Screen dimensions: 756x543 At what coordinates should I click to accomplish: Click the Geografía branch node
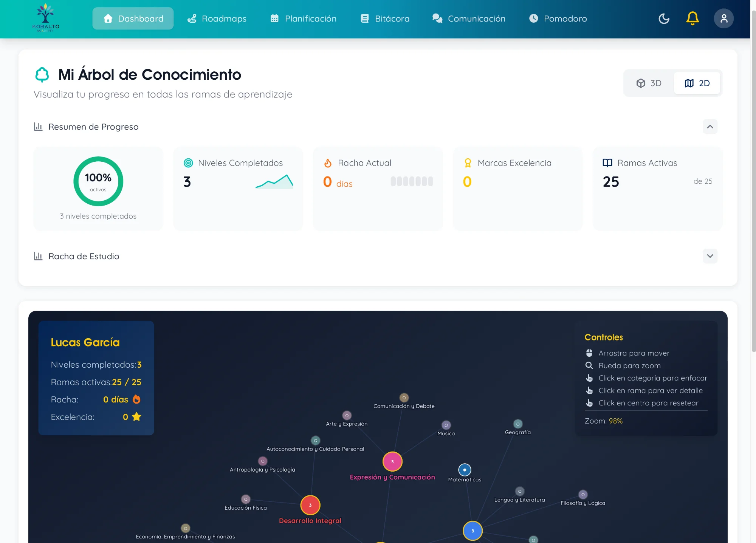pyautogui.click(x=518, y=424)
